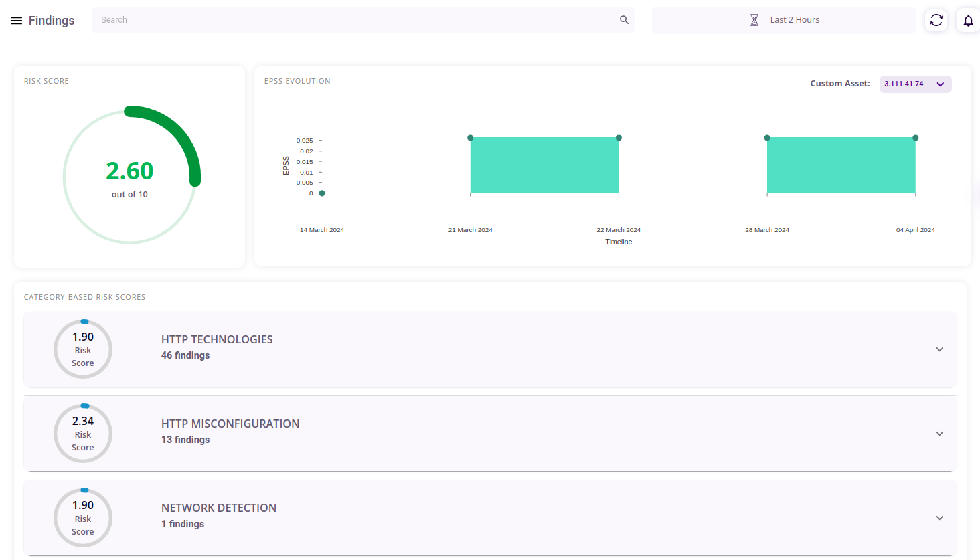The width and height of the screenshot is (980, 560).
Task: Click the 04 April 2024 data point
Action: click(x=915, y=138)
